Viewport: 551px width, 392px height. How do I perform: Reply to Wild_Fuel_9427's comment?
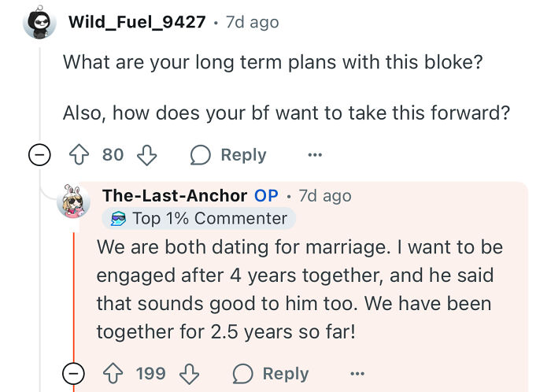pos(228,155)
